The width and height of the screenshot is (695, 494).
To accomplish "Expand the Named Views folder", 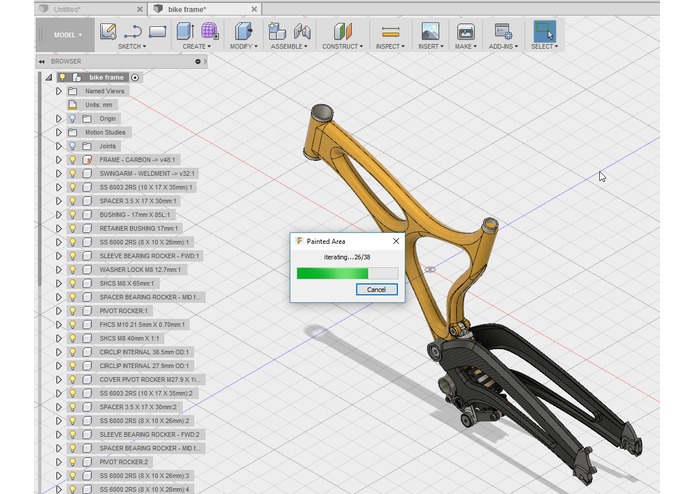I will click(x=59, y=91).
